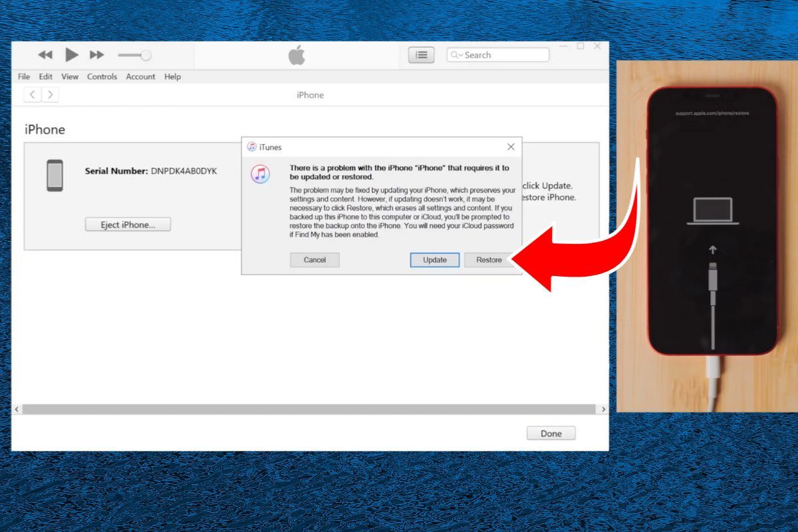
Task: Open the search magnifier dropdown
Action: pos(457,55)
